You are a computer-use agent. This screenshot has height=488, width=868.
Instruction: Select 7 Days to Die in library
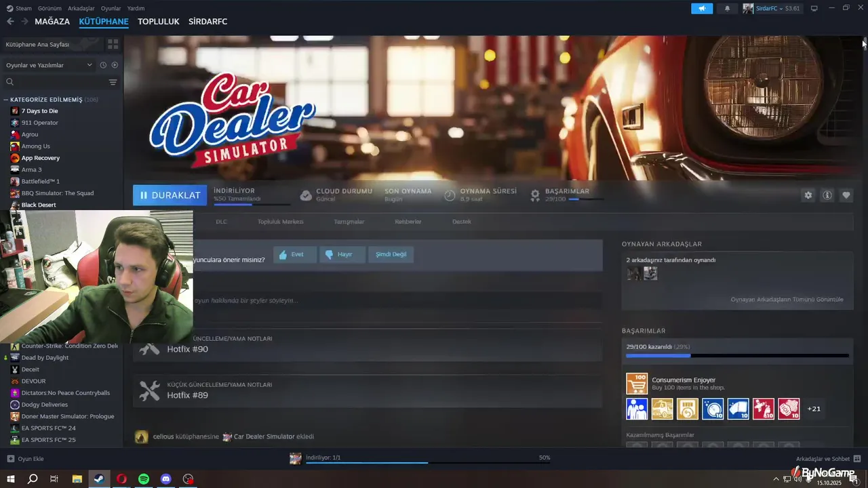pos(39,110)
